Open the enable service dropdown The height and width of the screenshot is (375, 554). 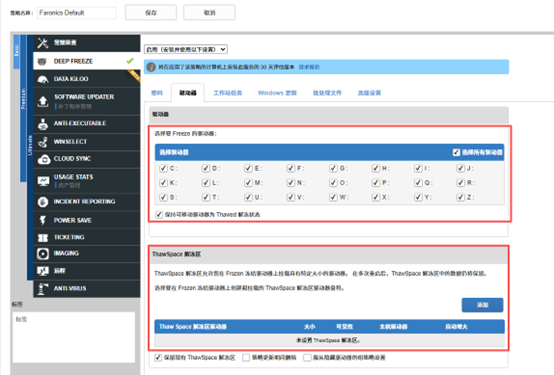pyautogui.click(x=186, y=49)
